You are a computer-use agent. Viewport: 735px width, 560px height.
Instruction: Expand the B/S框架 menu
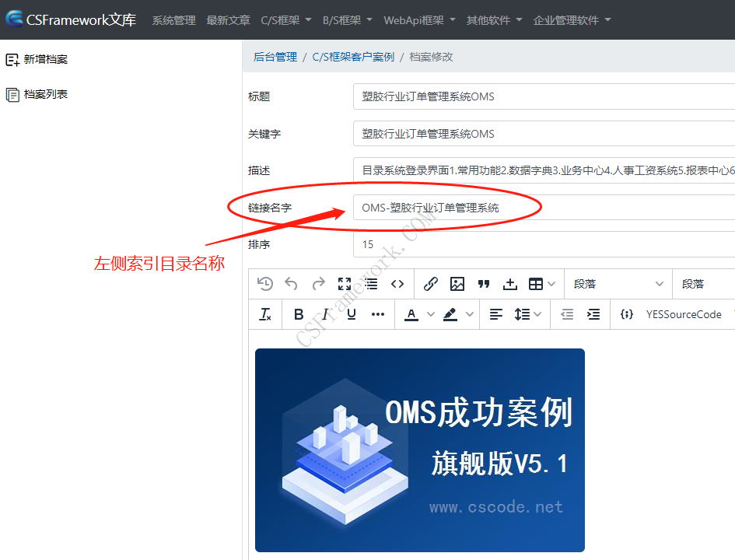(x=348, y=20)
